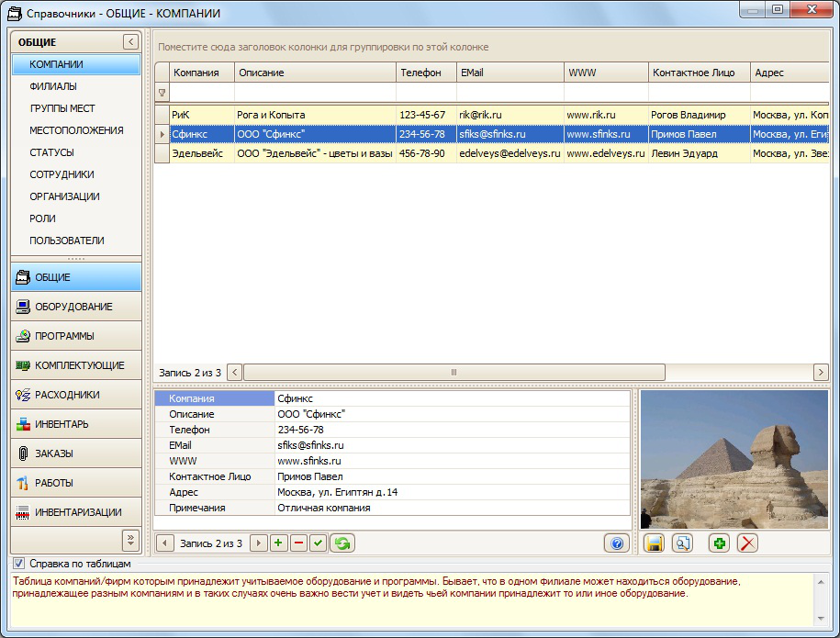Select СОТРУДНИКИ in the sidebar list

click(x=62, y=174)
